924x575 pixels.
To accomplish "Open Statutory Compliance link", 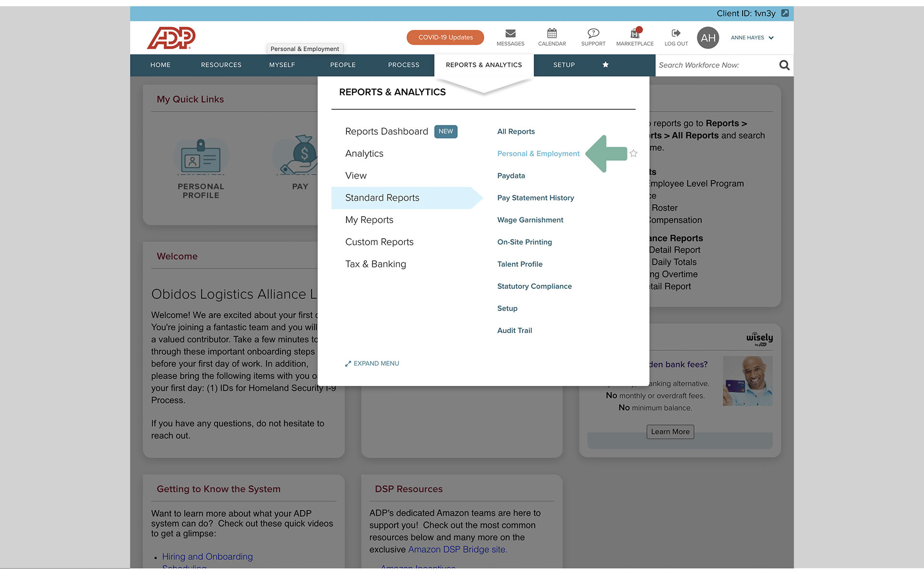I will [x=534, y=286].
